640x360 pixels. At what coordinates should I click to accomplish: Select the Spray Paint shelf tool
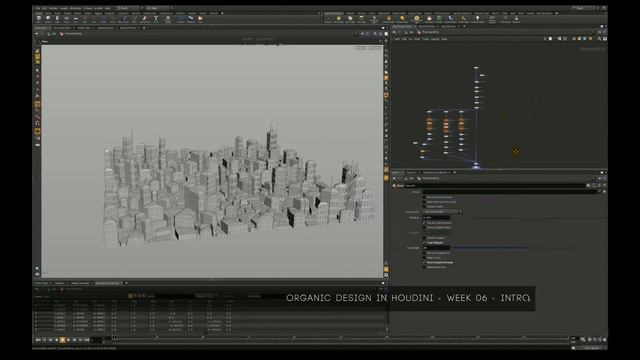coord(146,18)
